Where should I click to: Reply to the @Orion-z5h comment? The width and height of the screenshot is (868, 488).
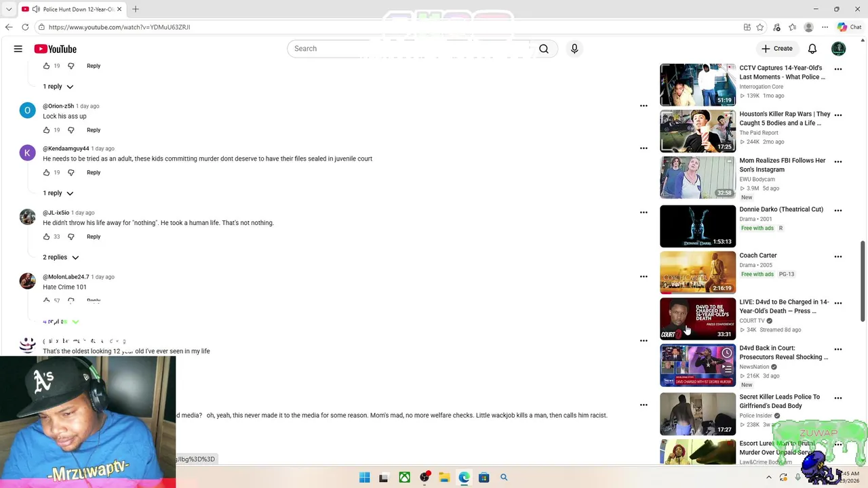tap(94, 130)
